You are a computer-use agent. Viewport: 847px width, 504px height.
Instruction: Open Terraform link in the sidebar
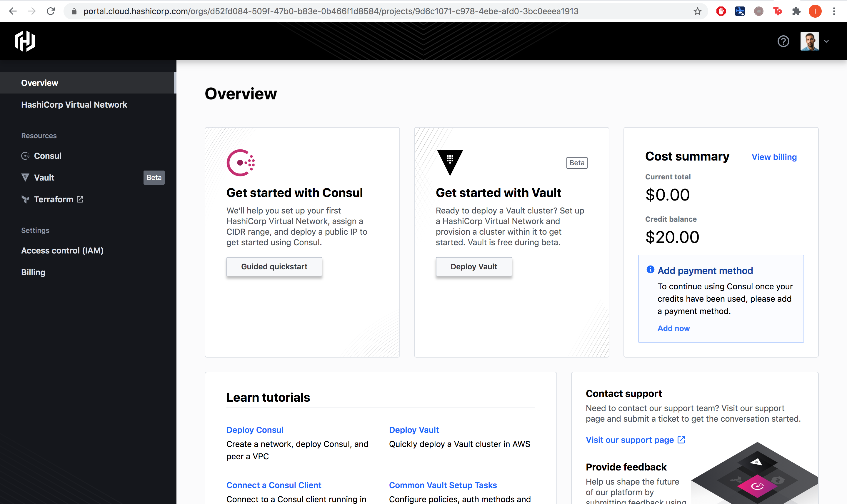point(54,199)
